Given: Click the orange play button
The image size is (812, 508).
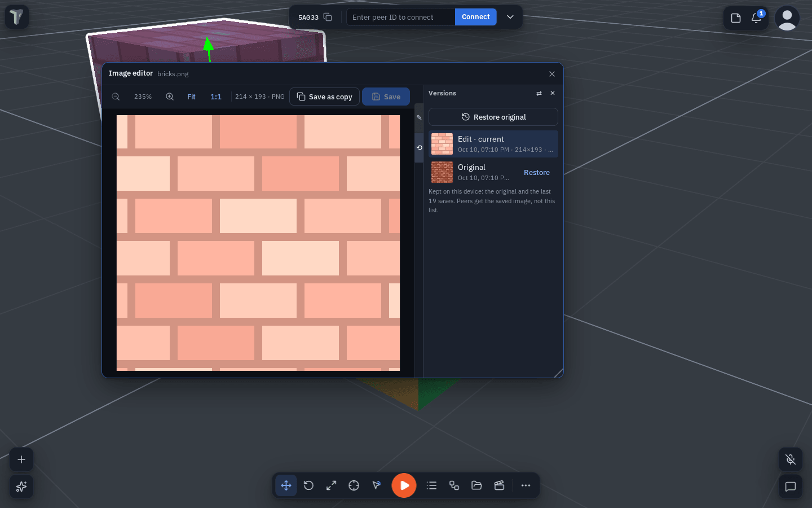Looking at the screenshot, I should [404, 485].
